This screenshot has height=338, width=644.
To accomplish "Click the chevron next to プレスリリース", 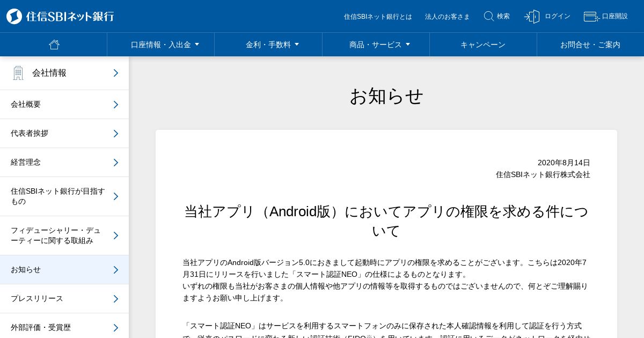I will (x=116, y=299).
